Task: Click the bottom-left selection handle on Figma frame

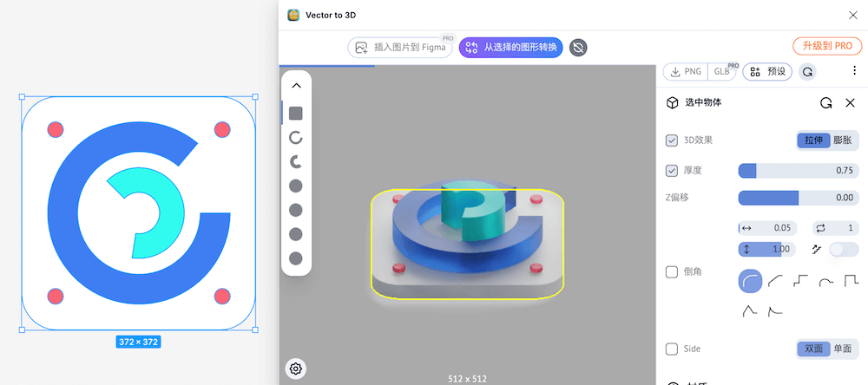Action: tap(23, 330)
